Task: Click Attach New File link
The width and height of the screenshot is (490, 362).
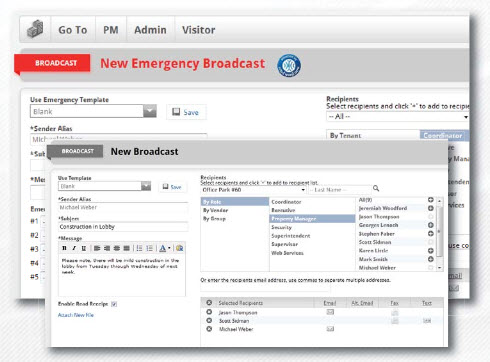Action: [76, 315]
